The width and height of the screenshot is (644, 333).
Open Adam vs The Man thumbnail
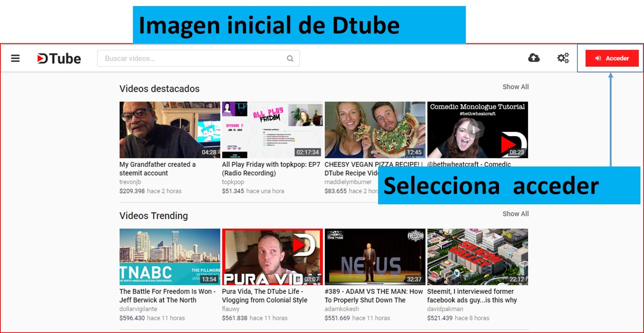(x=375, y=257)
